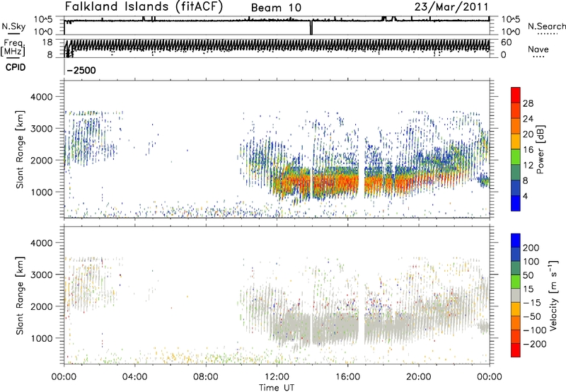The width and height of the screenshot is (566, 392).
Task: Click the blue top segment of Velocity colorbar
Action: coord(516,241)
